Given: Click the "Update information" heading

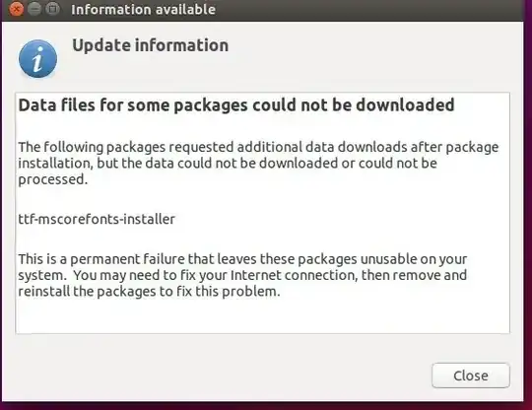Looking at the screenshot, I should click(151, 45).
